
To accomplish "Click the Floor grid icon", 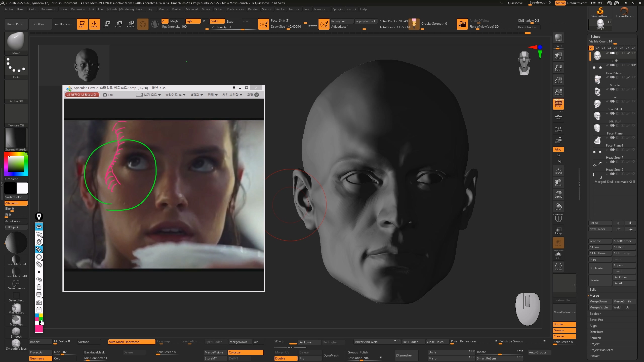I will click(558, 117).
